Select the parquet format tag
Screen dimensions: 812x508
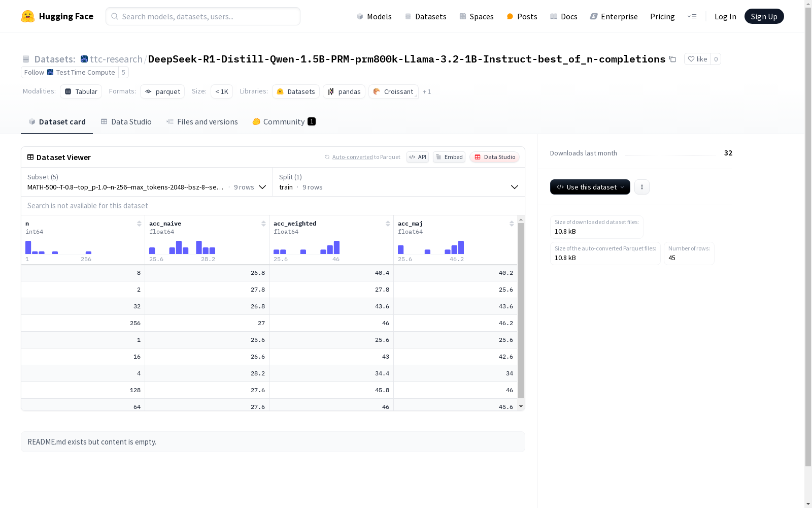point(162,91)
